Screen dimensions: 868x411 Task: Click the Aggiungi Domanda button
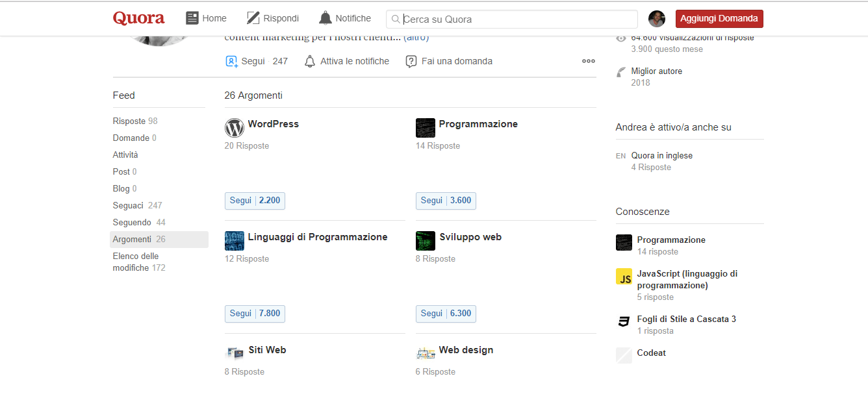coord(719,19)
